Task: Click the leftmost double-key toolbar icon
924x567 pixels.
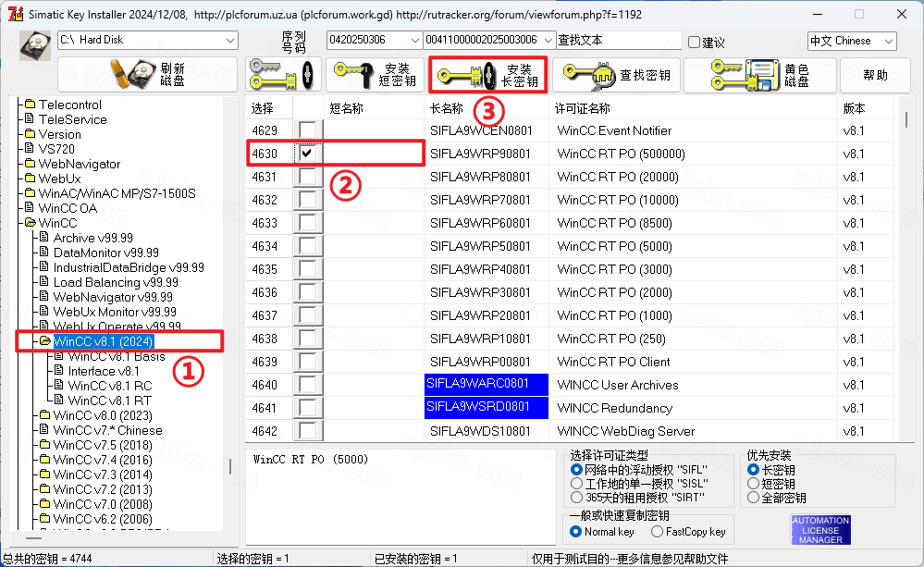Action: tap(282, 72)
